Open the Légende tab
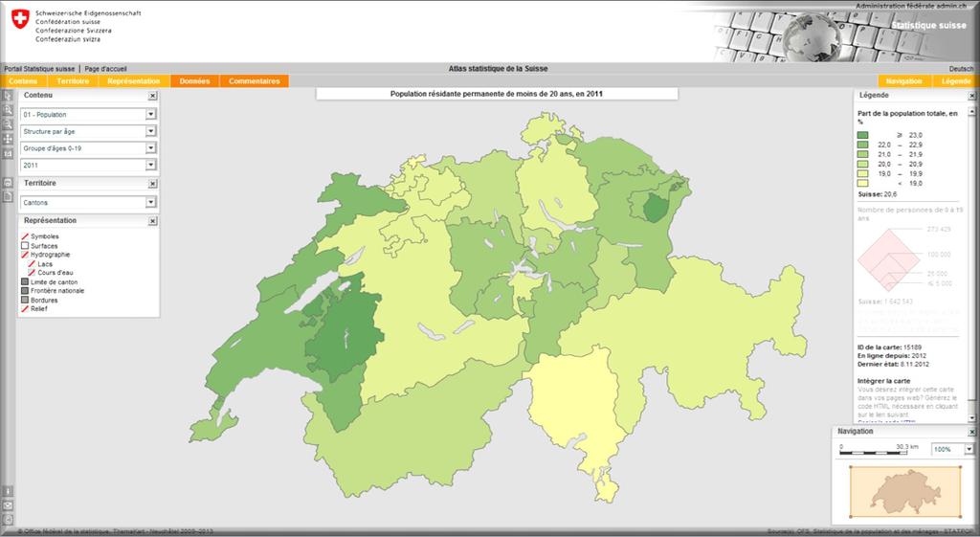Screen dimensions: 980x537 click(956, 81)
